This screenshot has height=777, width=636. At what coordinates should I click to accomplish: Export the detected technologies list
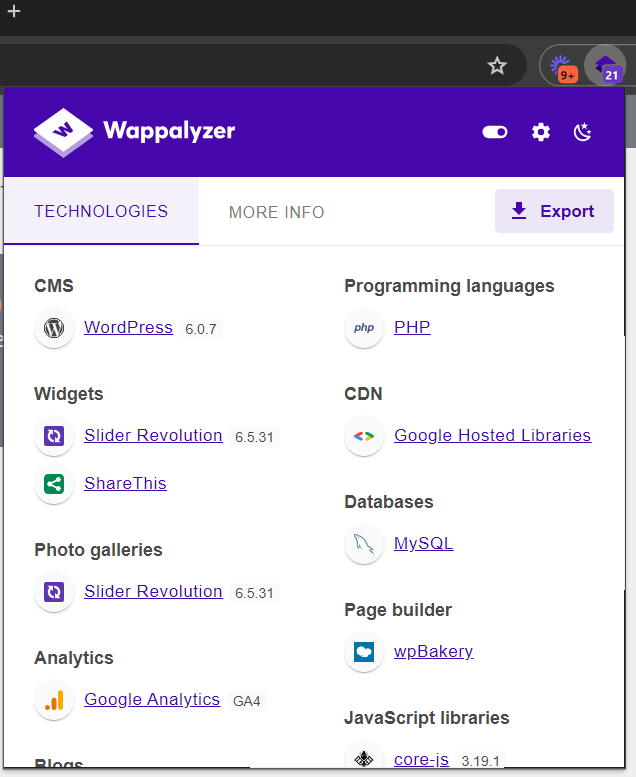pyautogui.click(x=554, y=211)
